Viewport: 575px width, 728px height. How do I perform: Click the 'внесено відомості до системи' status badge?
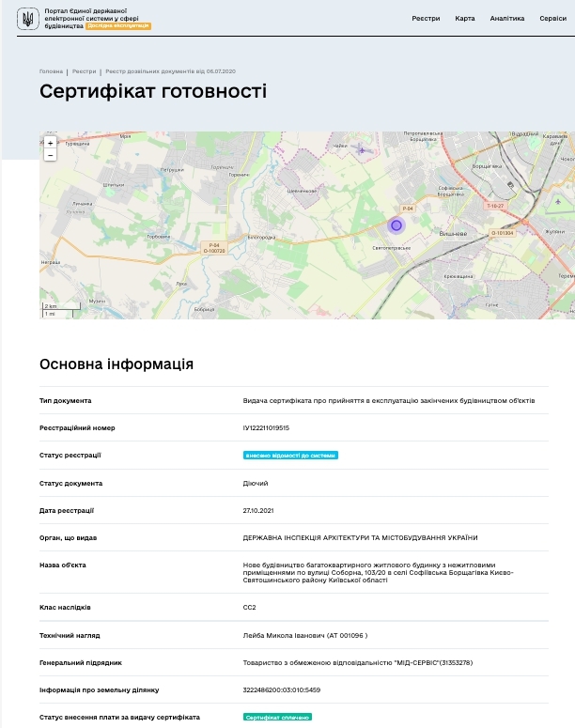click(x=290, y=456)
